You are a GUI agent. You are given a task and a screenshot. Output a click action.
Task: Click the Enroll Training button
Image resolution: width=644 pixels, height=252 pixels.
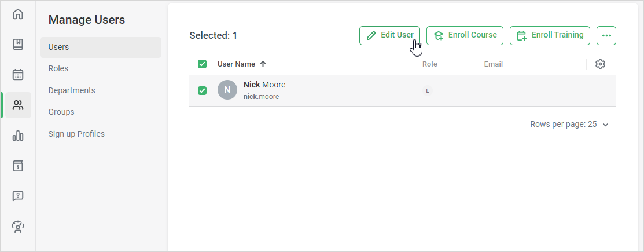(x=550, y=35)
